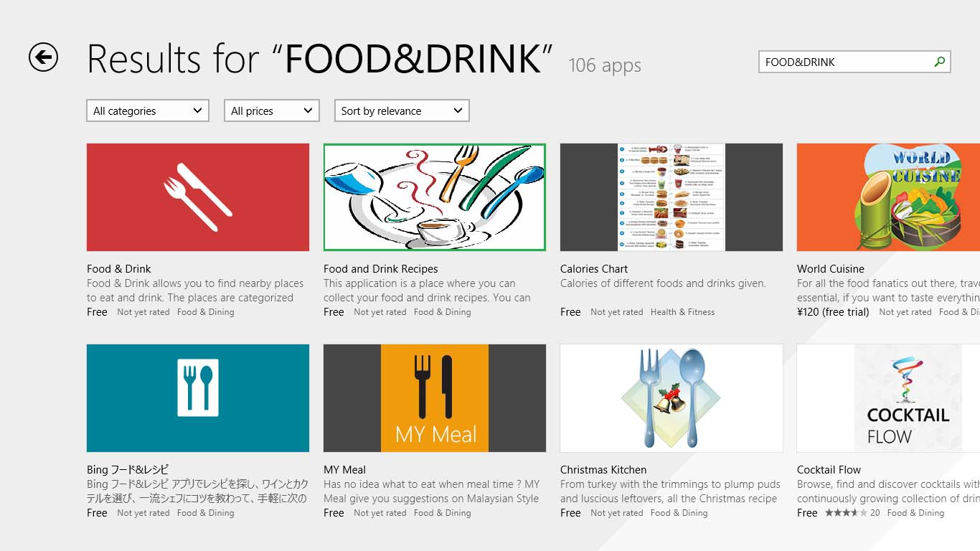Click the MY Meal app title
Viewport: 980px width, 551px height.
[344, 470]
